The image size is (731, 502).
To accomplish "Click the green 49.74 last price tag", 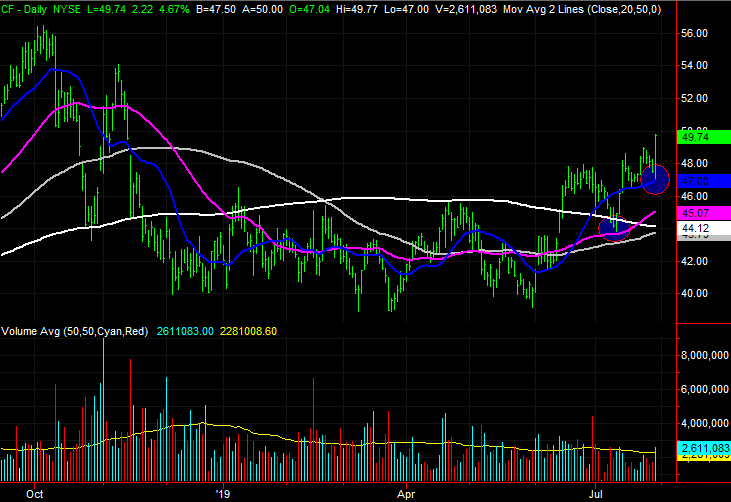I will [703, 137].
